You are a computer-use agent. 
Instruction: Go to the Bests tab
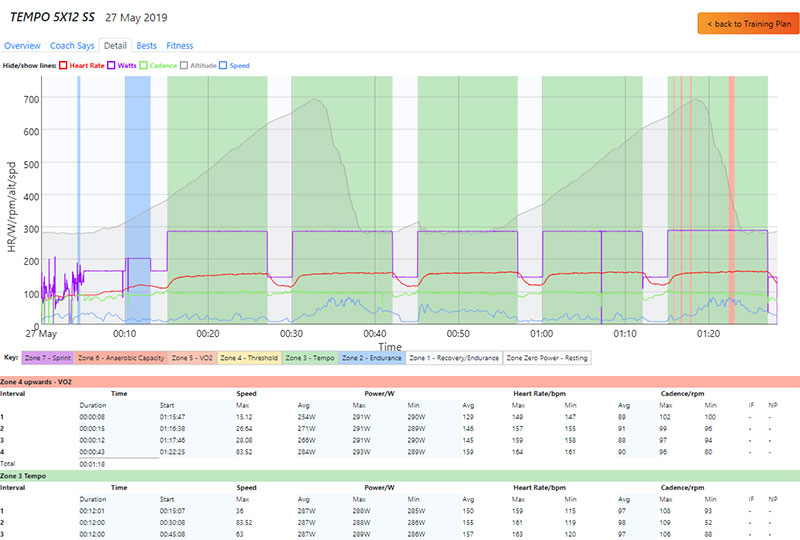(x=146, y=45)
